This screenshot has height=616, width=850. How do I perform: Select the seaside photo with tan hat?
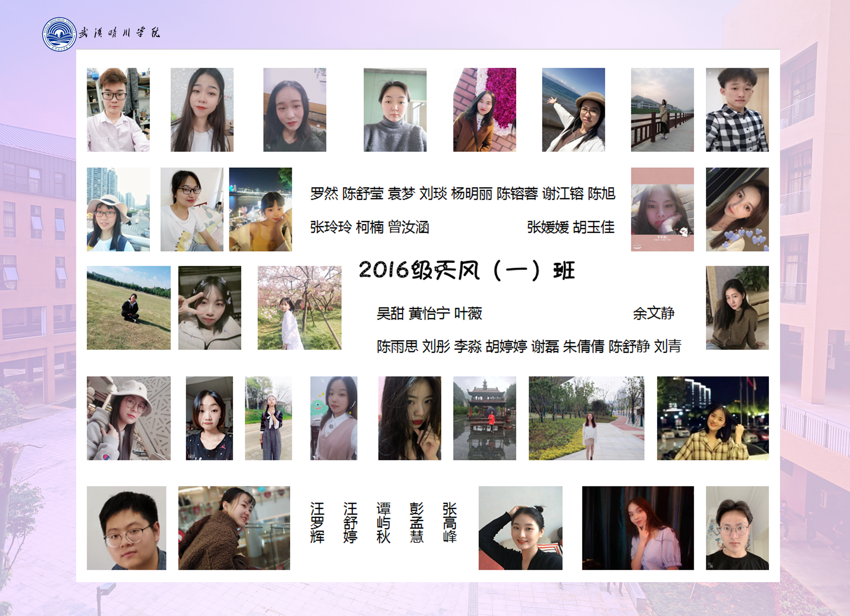click(x=573, y=110)
